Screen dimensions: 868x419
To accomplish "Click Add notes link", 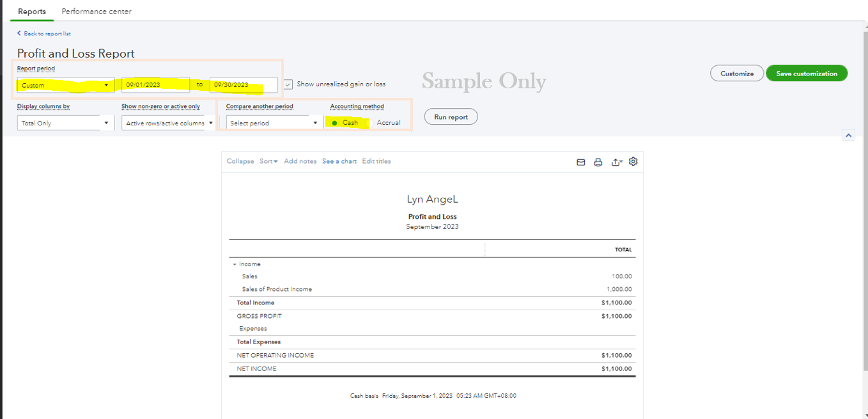I will point(300,161).
